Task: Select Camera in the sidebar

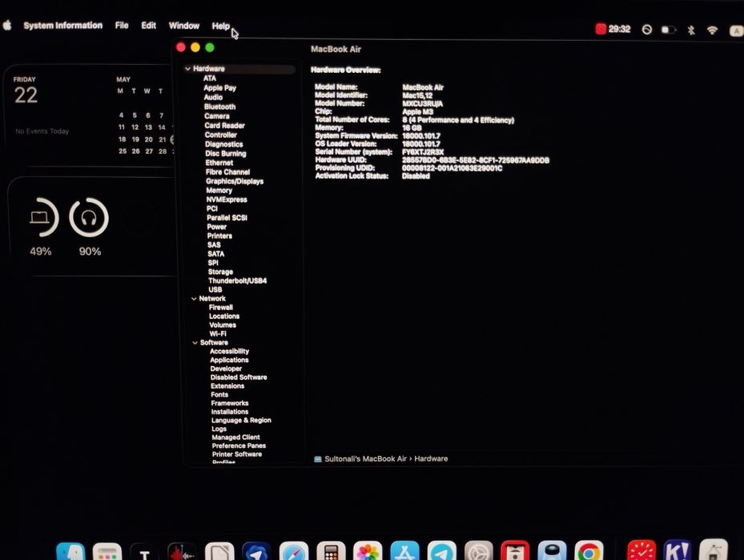Action: point(217,116)
